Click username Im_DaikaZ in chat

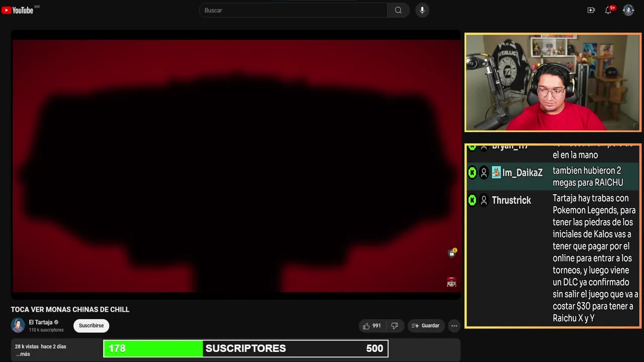pos(522,172)
